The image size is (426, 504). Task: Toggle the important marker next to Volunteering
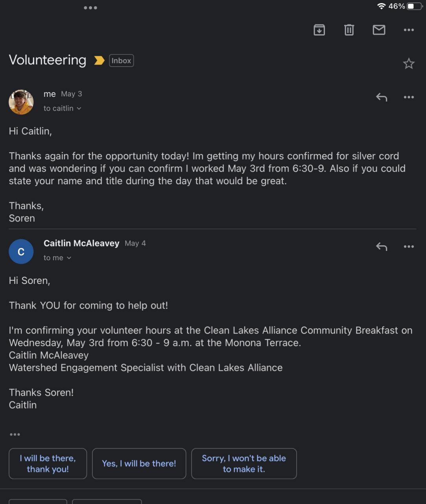pyautogui.click(x=99, y=61)
